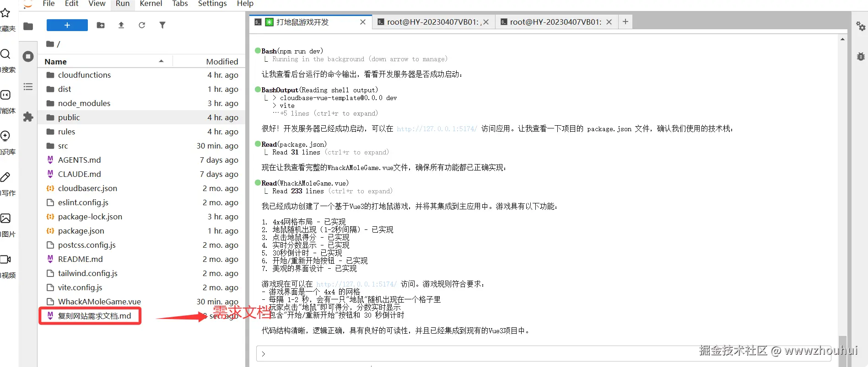The width and height of the screenshot is (868, 367).
Task: Open the dist folder
Action: tap(142, 89)
